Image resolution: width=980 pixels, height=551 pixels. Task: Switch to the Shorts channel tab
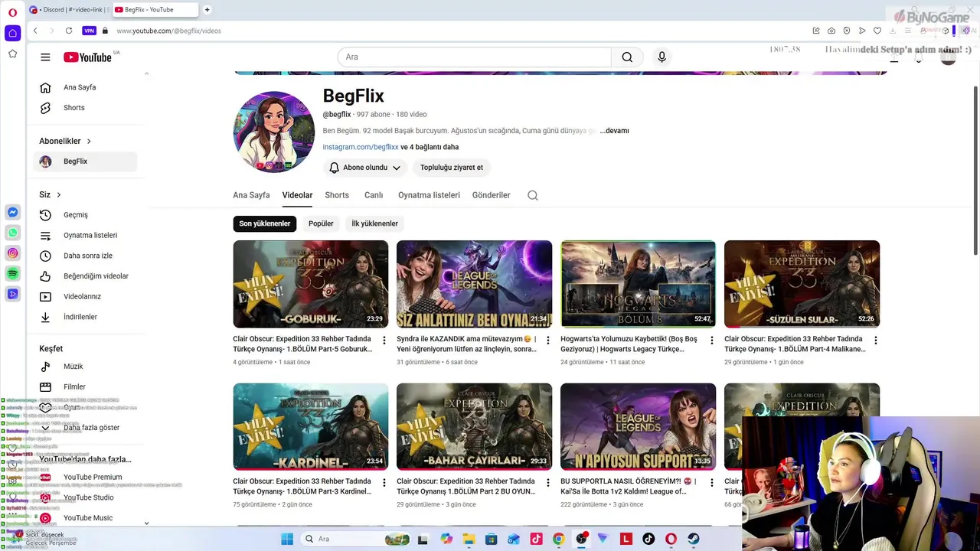tap(337, 195)
